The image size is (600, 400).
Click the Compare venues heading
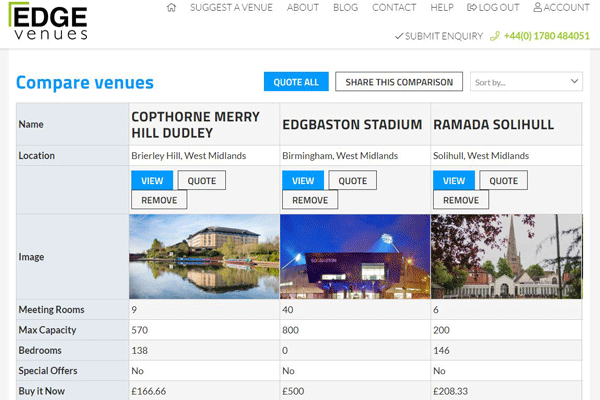tap(85, 82)
